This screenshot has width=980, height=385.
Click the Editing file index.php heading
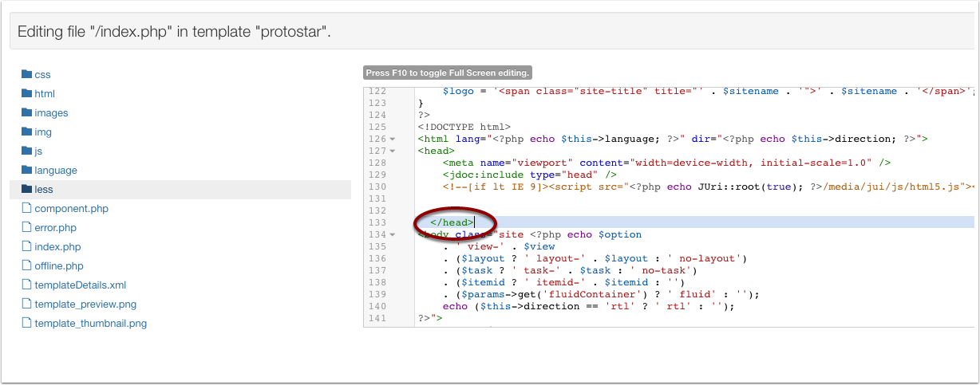[x=174, y=33]
